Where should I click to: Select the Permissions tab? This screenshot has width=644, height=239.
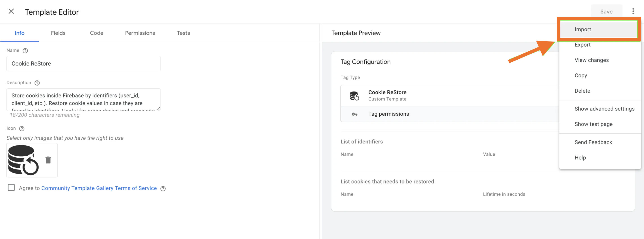pyautogui.click(x=140, y=33)
